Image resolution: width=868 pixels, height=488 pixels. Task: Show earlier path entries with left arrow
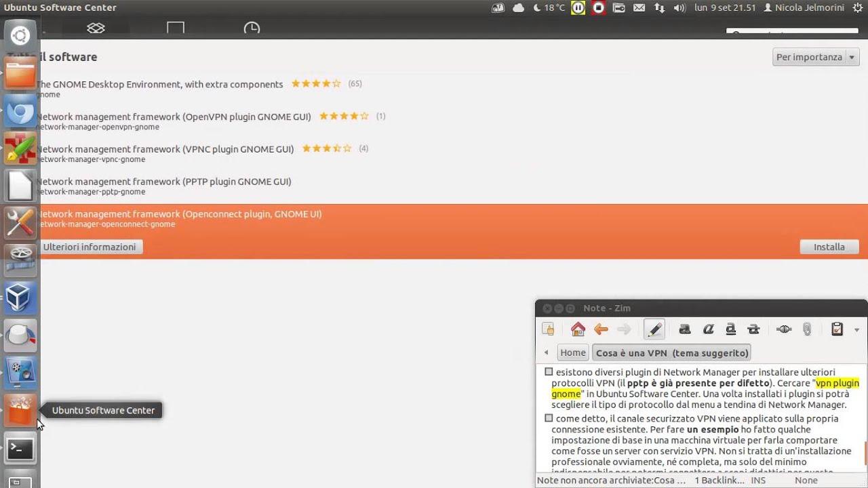[x=547, y=352]
